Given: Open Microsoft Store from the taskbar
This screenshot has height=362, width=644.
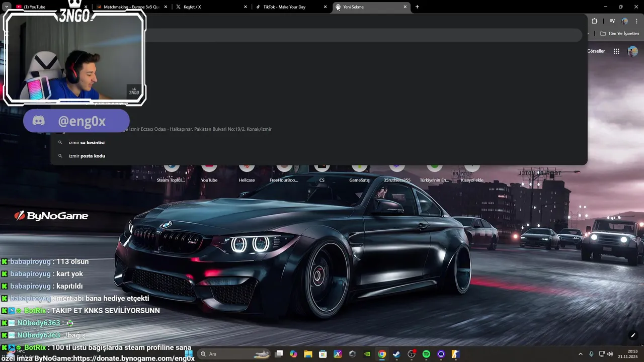Looking at the screenshot, I should click(x=323, y=354).
